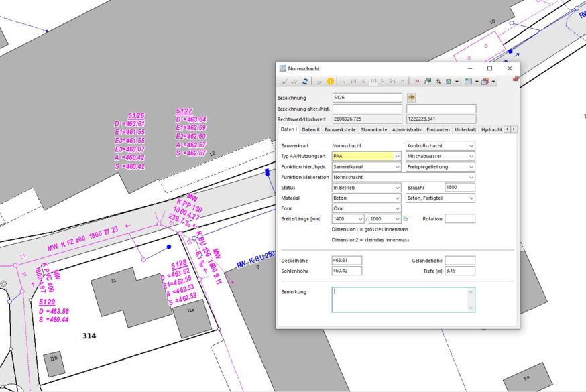
Task: Click manhole label 5127 on the map
Action: [x=184, y=111]
